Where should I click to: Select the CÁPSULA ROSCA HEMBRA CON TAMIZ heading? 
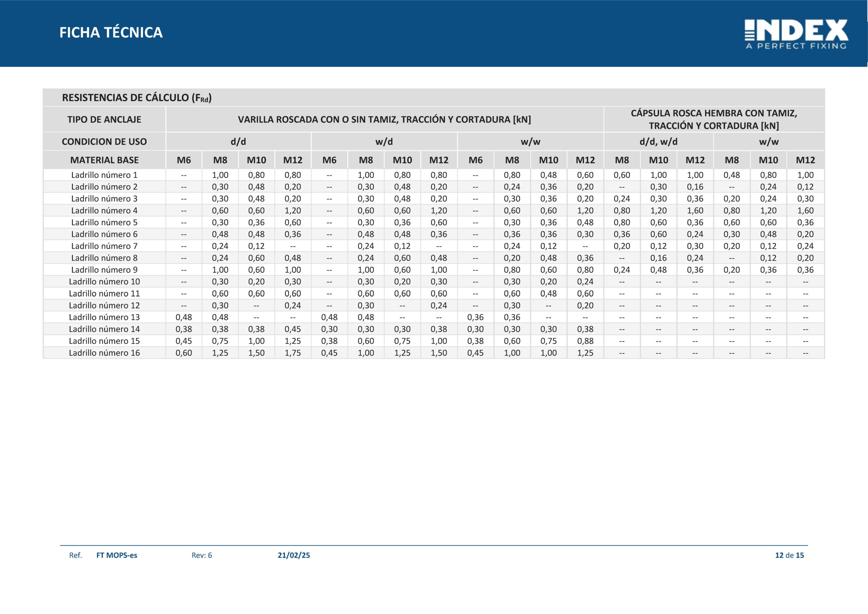point(714,119)
